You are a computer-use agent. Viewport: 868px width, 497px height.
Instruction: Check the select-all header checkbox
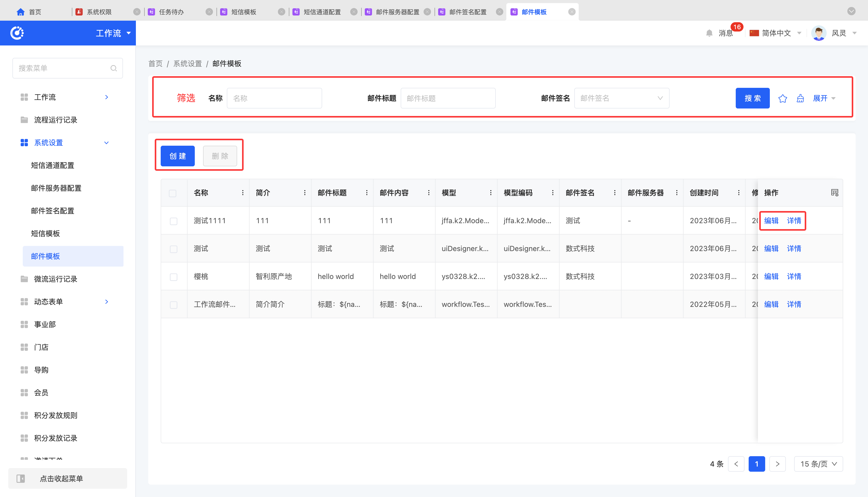click(173, 193)
